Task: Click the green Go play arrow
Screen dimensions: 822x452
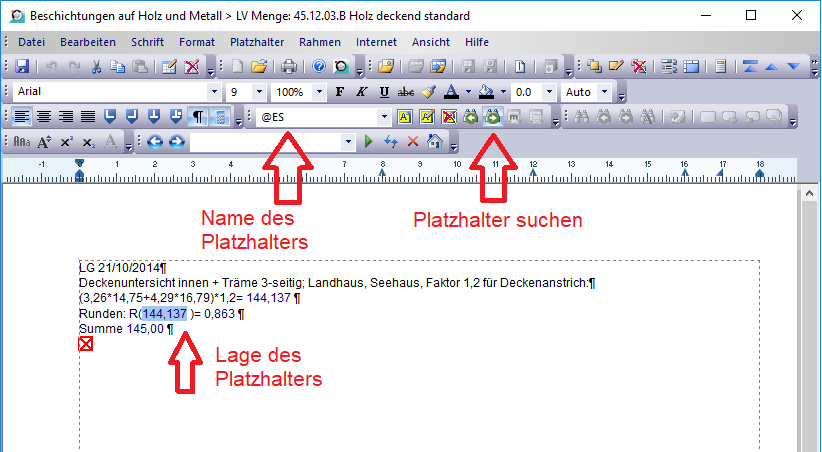Action: pyautogui.click(x=369, y=142)
